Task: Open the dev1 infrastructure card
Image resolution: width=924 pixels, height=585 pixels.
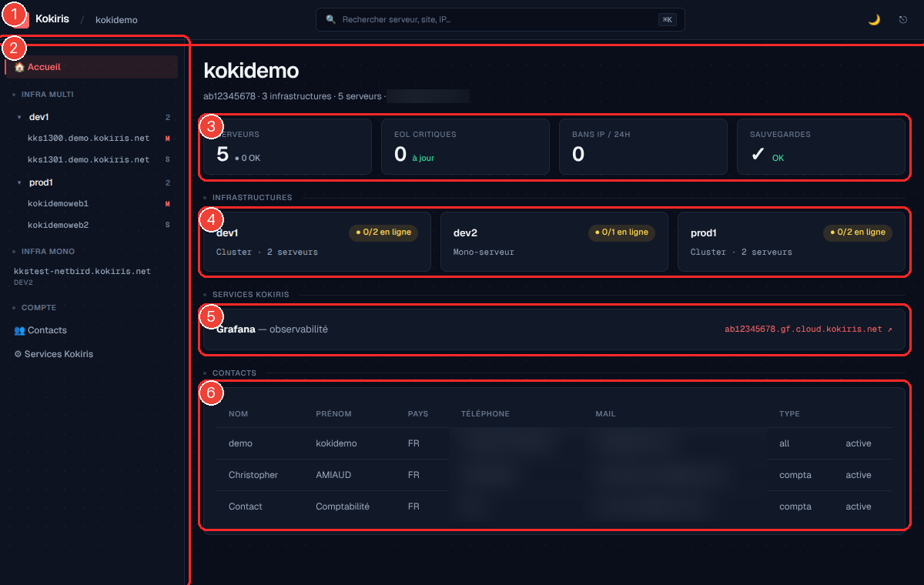Action: [x=316, y=242]
